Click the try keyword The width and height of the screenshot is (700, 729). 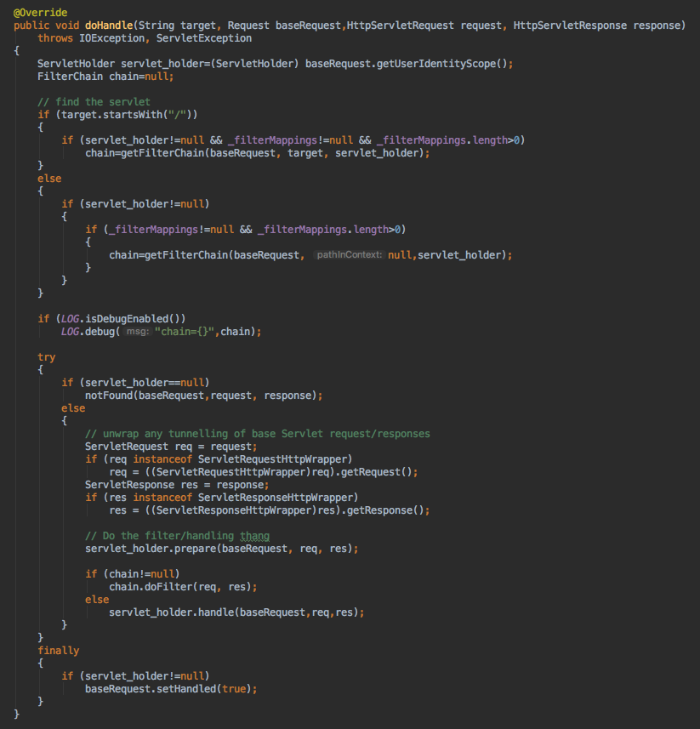pyautogui.click(x=46, y=357)
